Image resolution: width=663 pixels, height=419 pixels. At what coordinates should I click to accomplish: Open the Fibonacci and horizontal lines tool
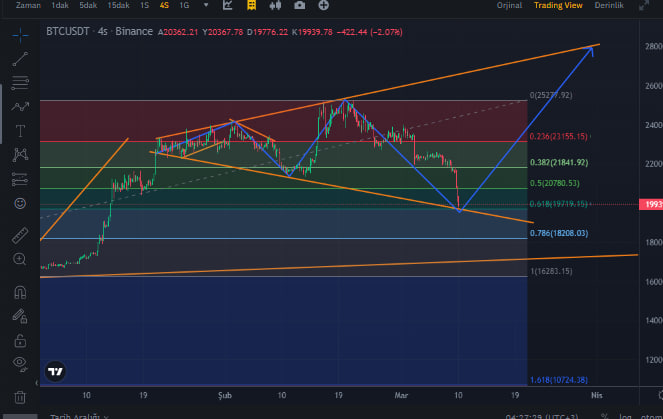point(20,82)
